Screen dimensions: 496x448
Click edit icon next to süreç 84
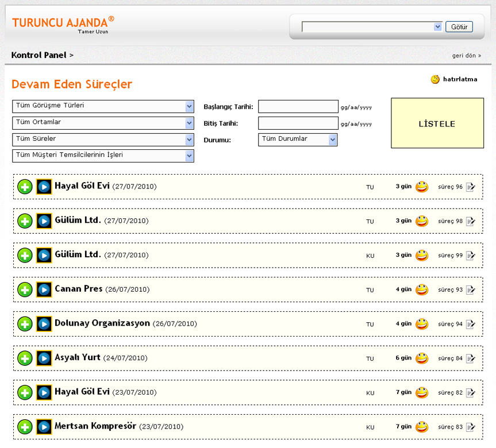(x=471, y=358)
